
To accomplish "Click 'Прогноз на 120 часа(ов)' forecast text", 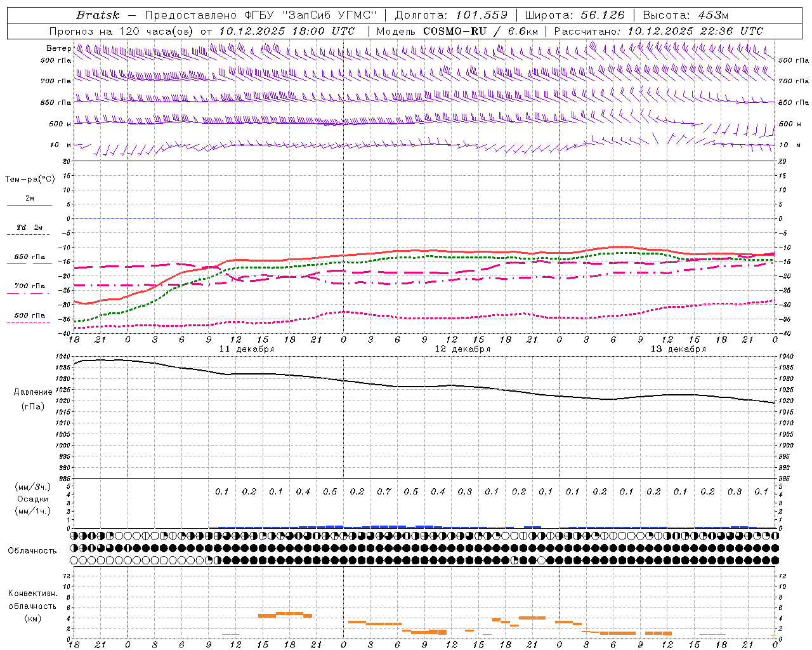I will tap(122, 30).
